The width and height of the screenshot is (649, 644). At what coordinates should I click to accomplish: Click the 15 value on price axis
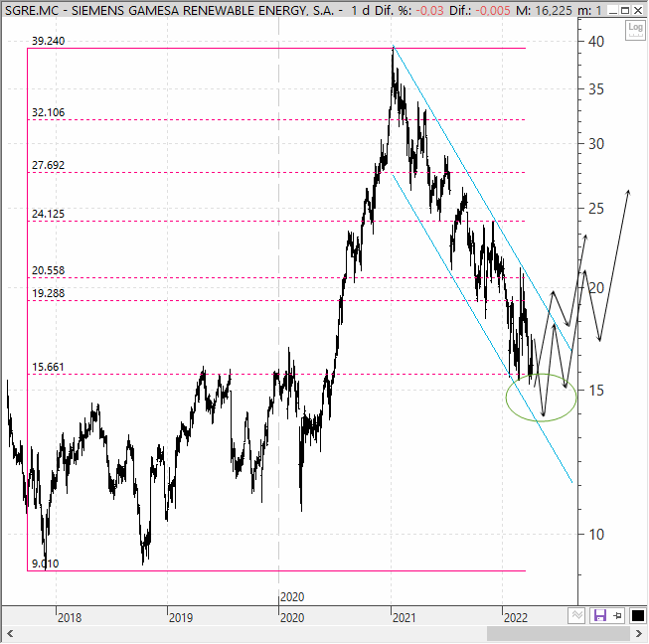pyautogui.click(x=596, y=390)
